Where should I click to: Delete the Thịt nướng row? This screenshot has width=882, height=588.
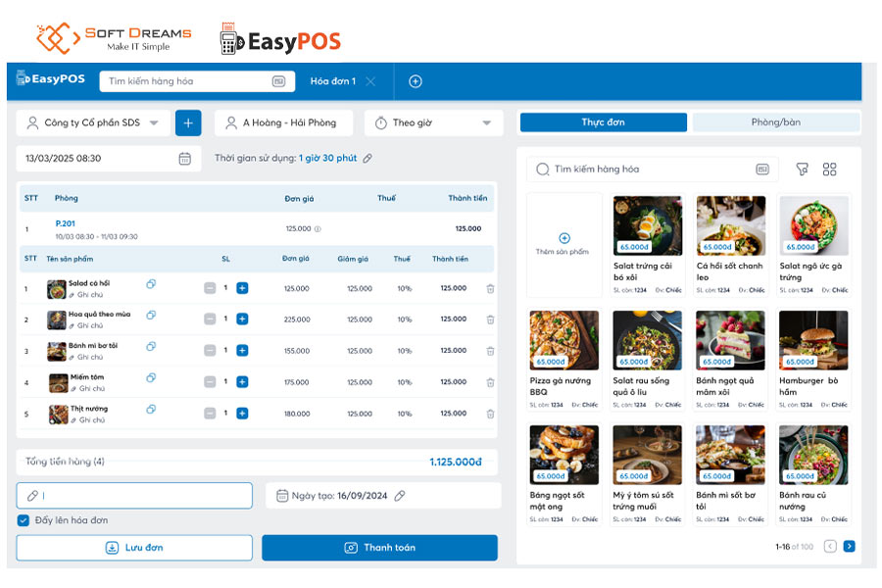491,415
